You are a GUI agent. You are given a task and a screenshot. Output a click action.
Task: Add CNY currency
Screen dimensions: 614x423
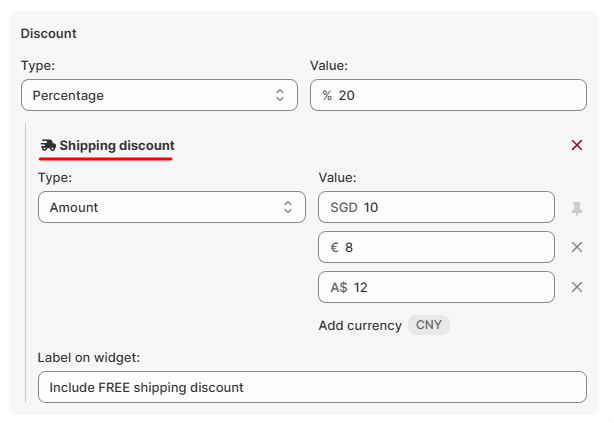coord(429,325)
